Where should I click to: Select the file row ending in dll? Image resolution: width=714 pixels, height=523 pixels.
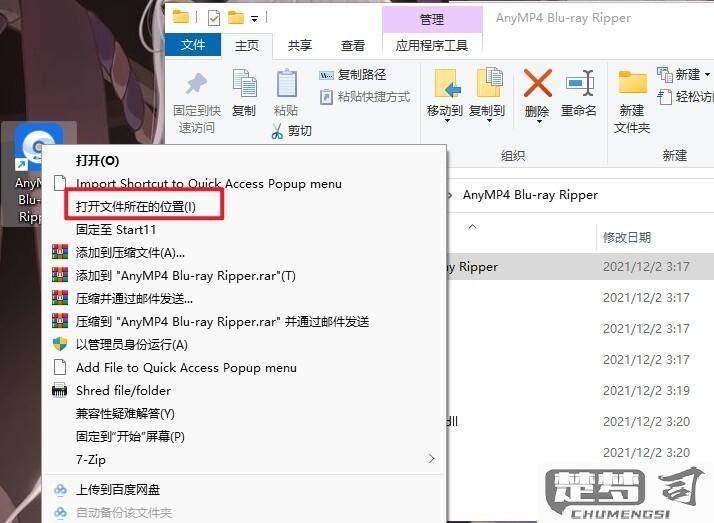coord(580,421)
